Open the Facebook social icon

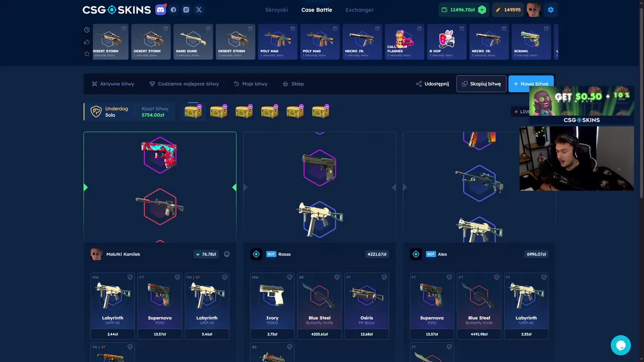pyautogui.click(x=174, y=10)
